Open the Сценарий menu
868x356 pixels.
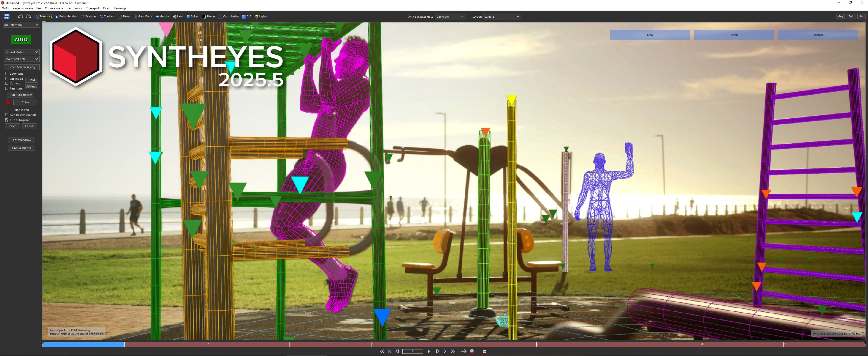92,8
